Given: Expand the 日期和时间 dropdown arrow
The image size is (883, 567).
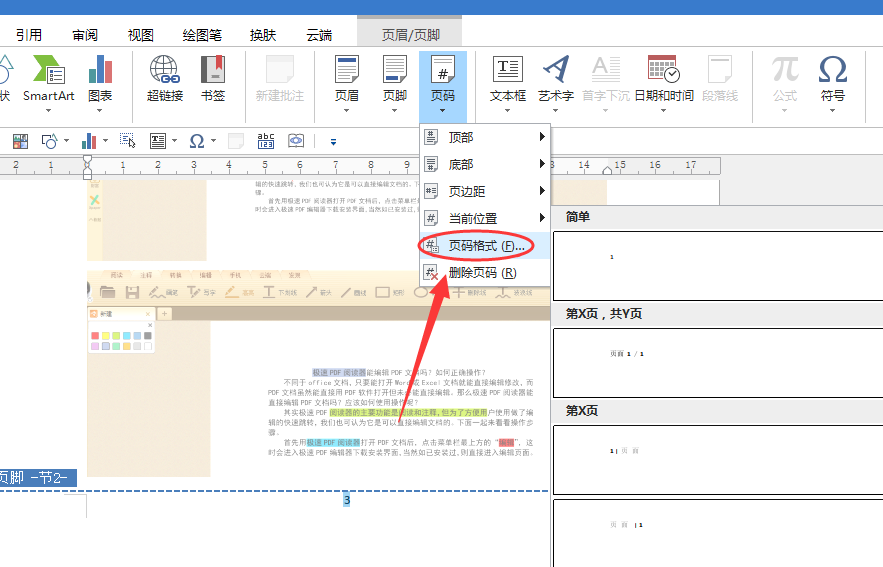Looking at the screenshot, I should pyautogui.click(x=663, y=110).
